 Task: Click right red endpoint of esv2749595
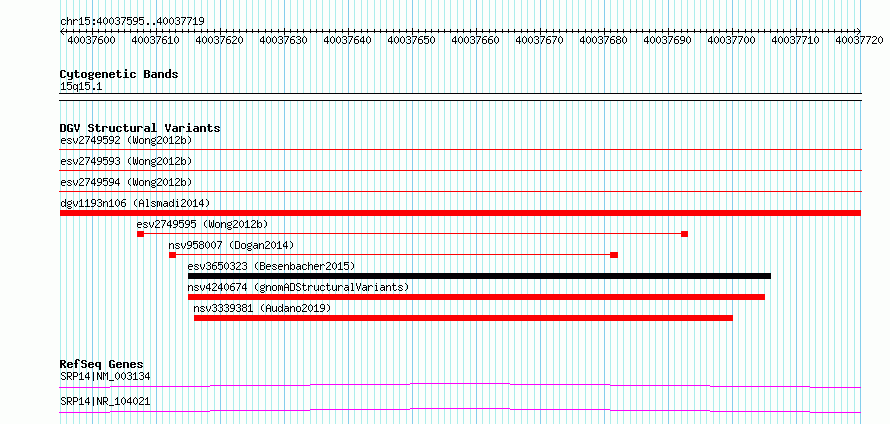click(685, 234)
